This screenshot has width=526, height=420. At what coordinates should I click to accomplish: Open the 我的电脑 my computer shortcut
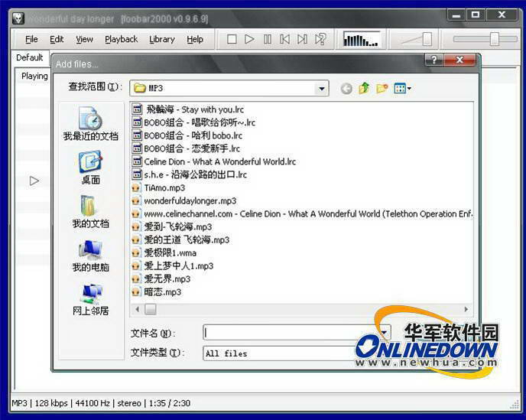pos(90,256)
